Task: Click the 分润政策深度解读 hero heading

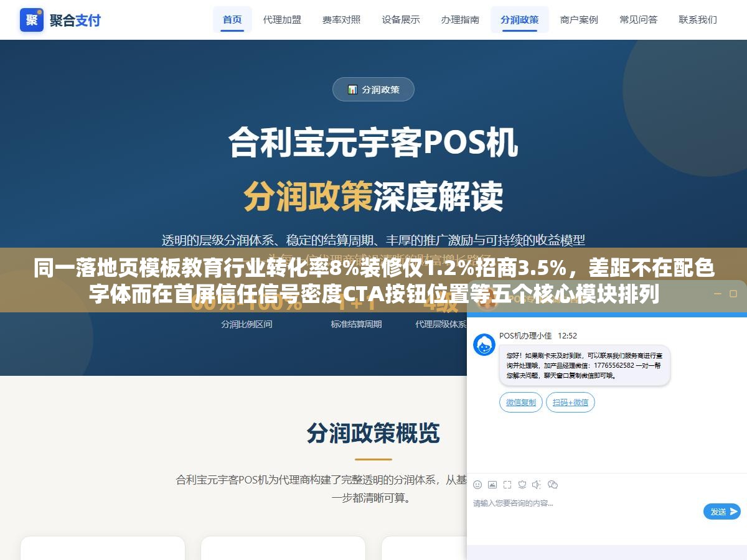Action: 374,197
